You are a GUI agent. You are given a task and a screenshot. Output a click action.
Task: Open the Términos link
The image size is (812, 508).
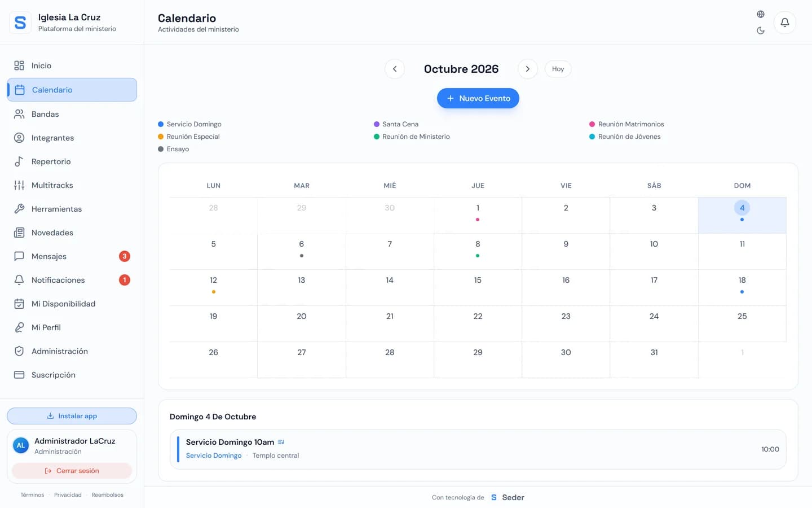pos(32,495)
